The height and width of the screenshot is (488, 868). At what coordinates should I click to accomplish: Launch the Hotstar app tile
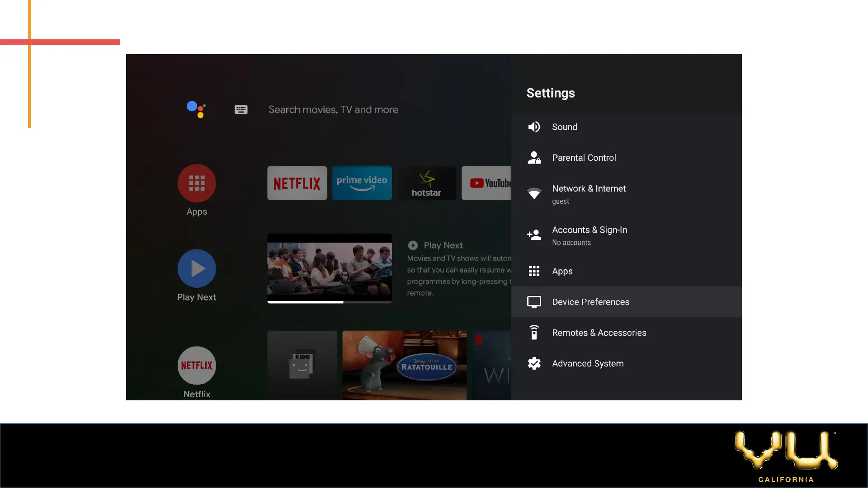pyautogui.click(x=426, y=183)
